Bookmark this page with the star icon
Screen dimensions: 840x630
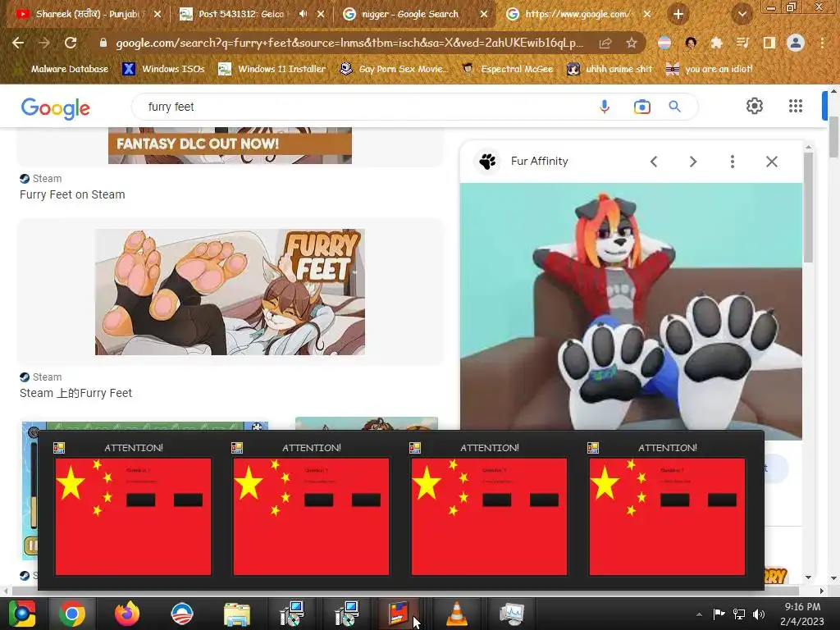pyautogui.click(x=632, y=43)
